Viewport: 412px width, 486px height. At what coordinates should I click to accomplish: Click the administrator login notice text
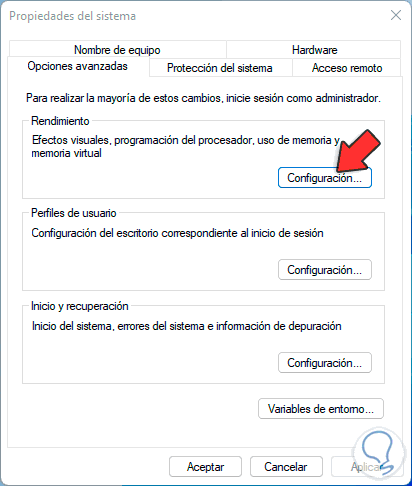[x=203, y=98]
